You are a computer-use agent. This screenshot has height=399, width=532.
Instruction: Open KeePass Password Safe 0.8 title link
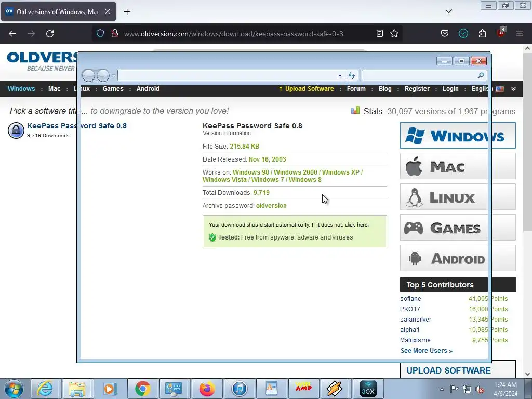click(x=77, y=126)
